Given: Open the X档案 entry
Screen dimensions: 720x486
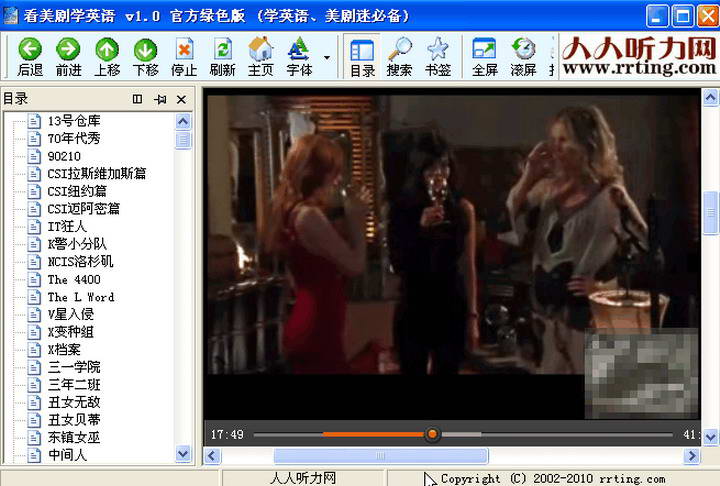Looking at the screenshot, I should [x=64, y=350].
